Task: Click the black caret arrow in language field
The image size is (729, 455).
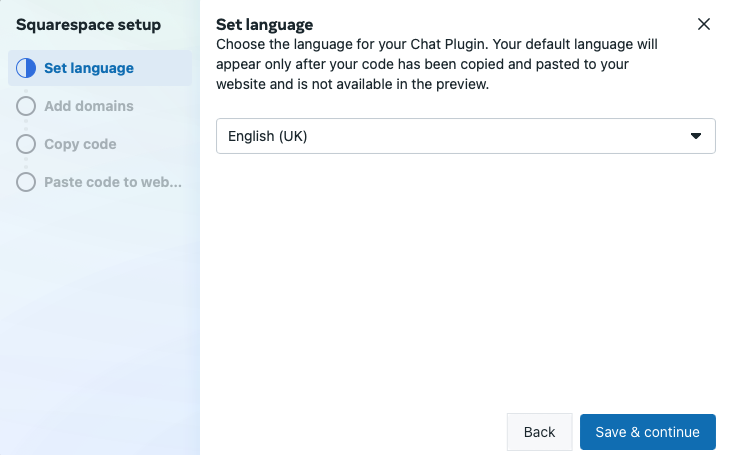Action: pyautogui.click(x=696, y=136)
